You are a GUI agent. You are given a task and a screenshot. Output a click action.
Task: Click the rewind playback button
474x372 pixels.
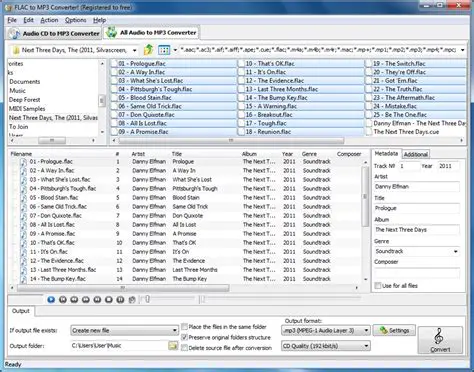coord(74,300)
